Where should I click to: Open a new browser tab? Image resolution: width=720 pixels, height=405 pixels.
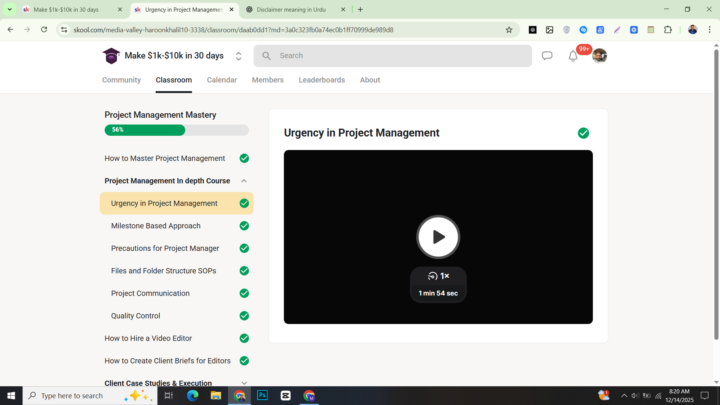[360, 10]
